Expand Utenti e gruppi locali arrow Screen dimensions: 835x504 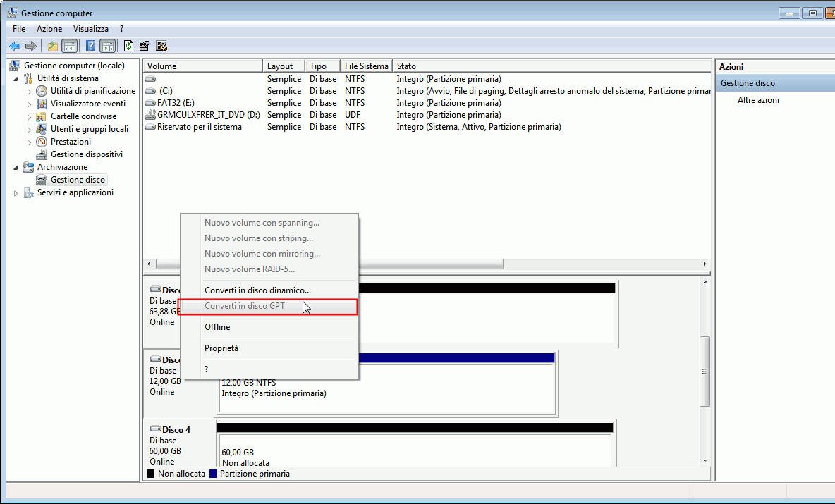pyautogui.click(x=29, y=130)
